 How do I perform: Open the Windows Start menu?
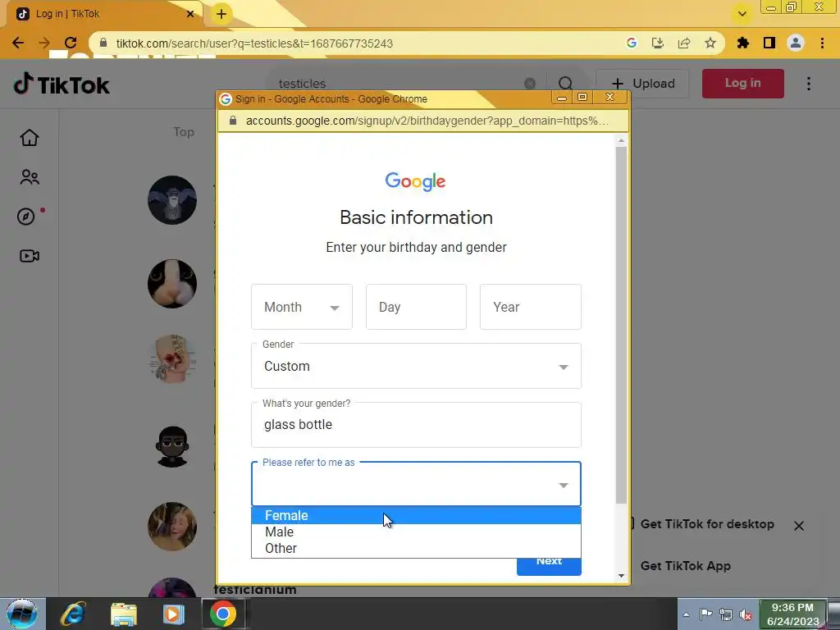[x=22, y=614]
